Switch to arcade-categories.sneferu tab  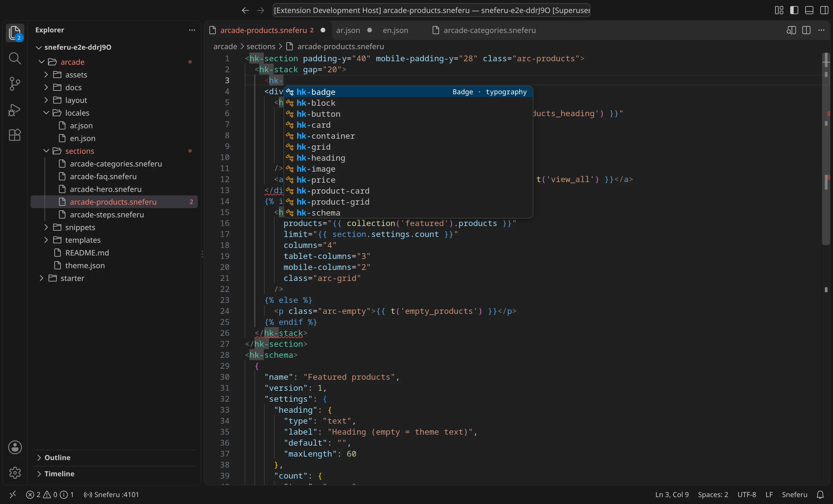click(x=489, y=30)
